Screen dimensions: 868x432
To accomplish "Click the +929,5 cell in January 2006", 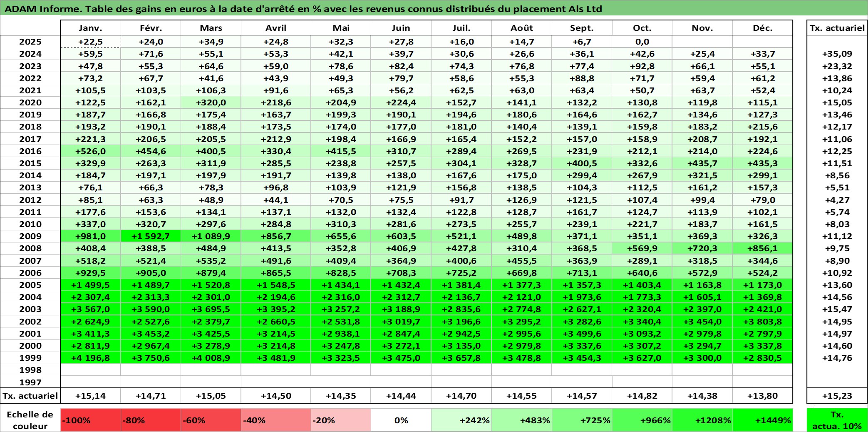I will coord(91,273).
